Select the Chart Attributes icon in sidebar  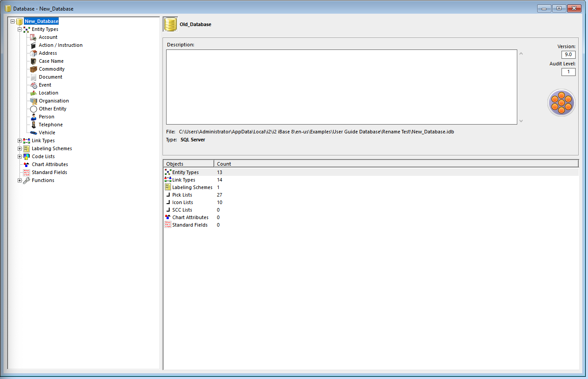26,164
